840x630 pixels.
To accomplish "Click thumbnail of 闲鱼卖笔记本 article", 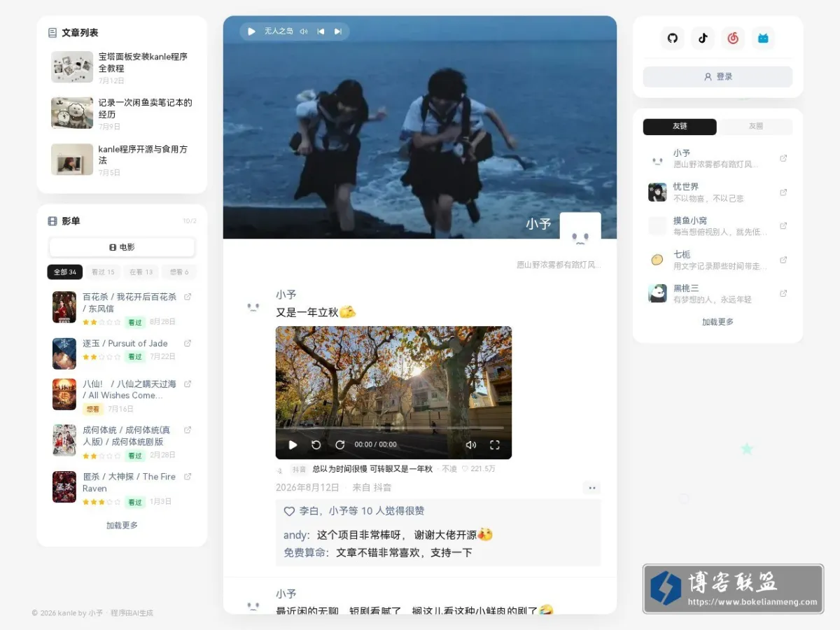I will pyautogui.click(x=72, y=113).
